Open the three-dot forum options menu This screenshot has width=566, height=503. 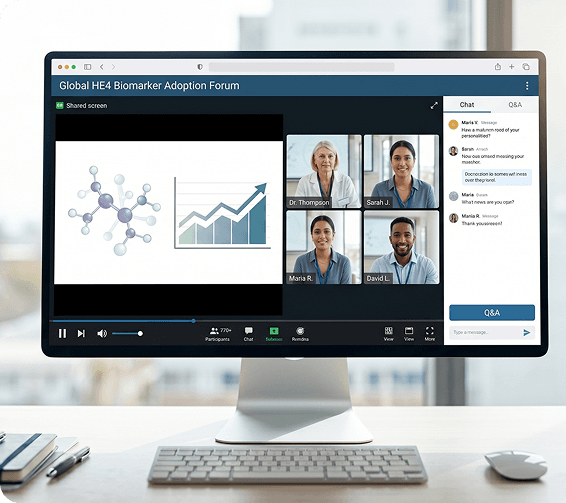pos(527,86)
